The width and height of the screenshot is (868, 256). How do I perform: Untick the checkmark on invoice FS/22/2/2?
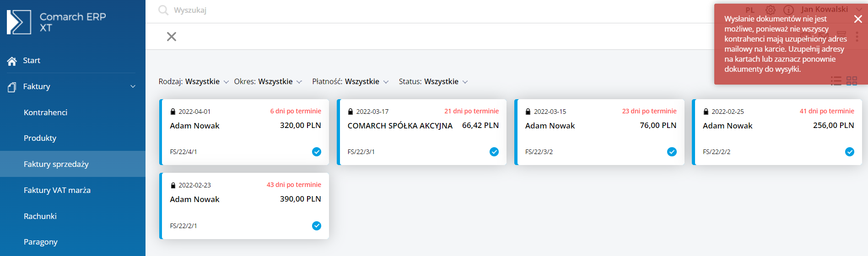coord(850,152)
